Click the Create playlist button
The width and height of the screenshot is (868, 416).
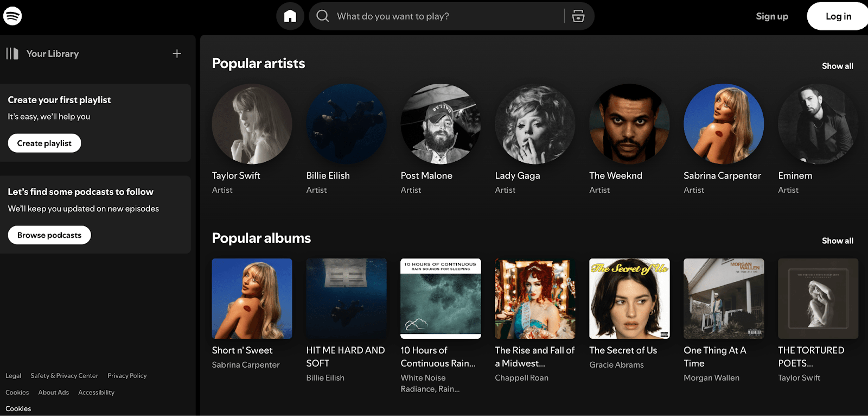click(44, 143)
